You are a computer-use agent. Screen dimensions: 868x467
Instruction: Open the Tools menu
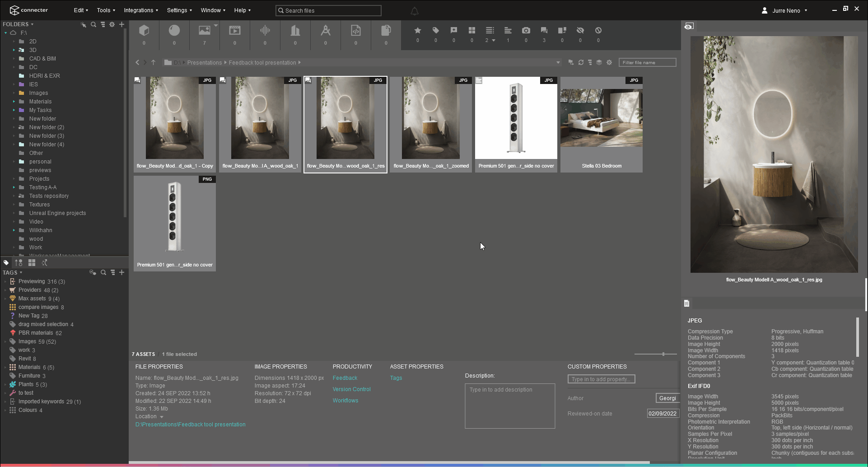coord(106,10)
